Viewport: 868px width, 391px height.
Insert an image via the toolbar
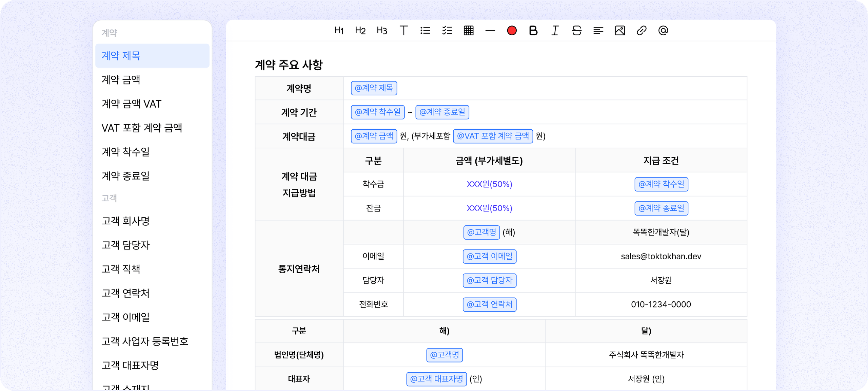pos(620,31)
